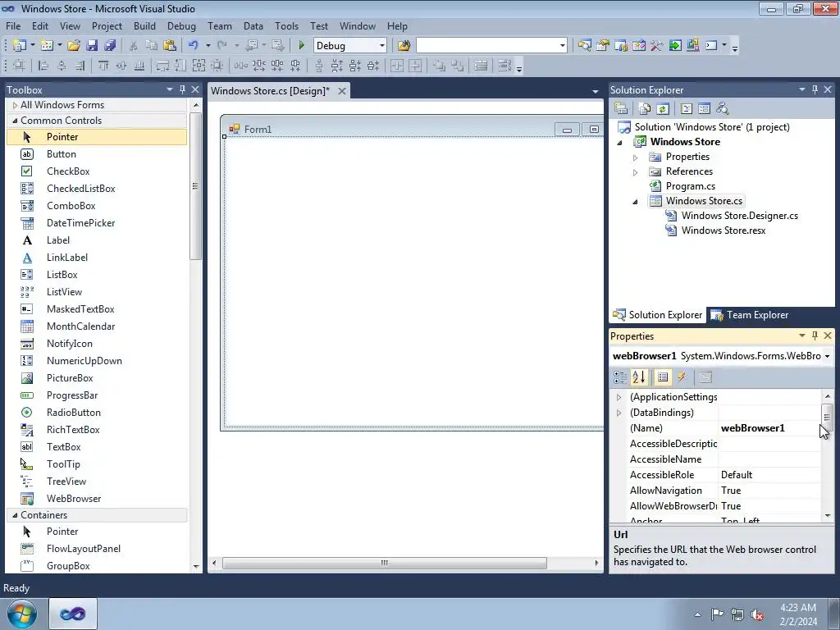This screenshot has height=630, width=840.
Task: Select the WebBrowser toolbox control
Action: click(x=97, y=498)
